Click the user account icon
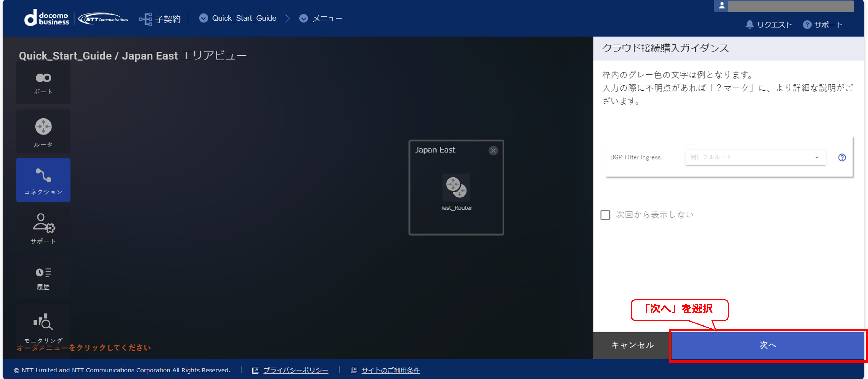Image resolution: width=868 pixels, height=379 pixels. (721, 6)
